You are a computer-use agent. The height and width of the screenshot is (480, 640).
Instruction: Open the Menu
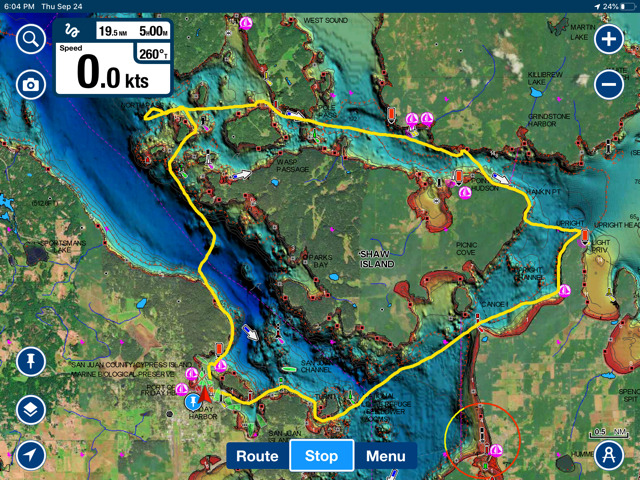[x=385, y=456]
